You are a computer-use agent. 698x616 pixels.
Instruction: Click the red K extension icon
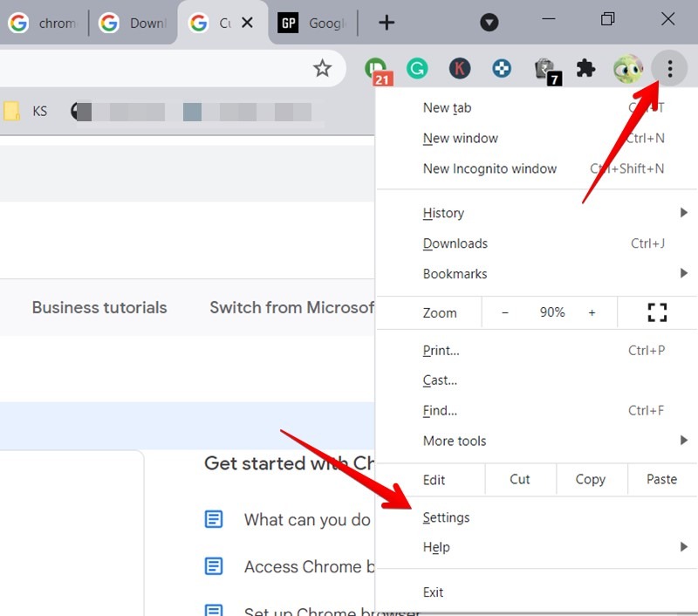click(x=460, y=68)
